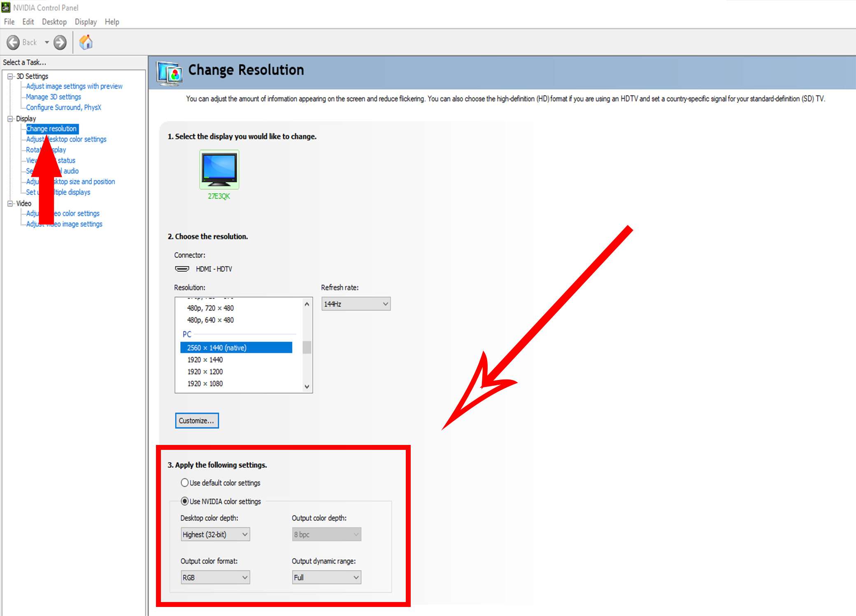Select Change resolution in task tree

tap(52, 129)
